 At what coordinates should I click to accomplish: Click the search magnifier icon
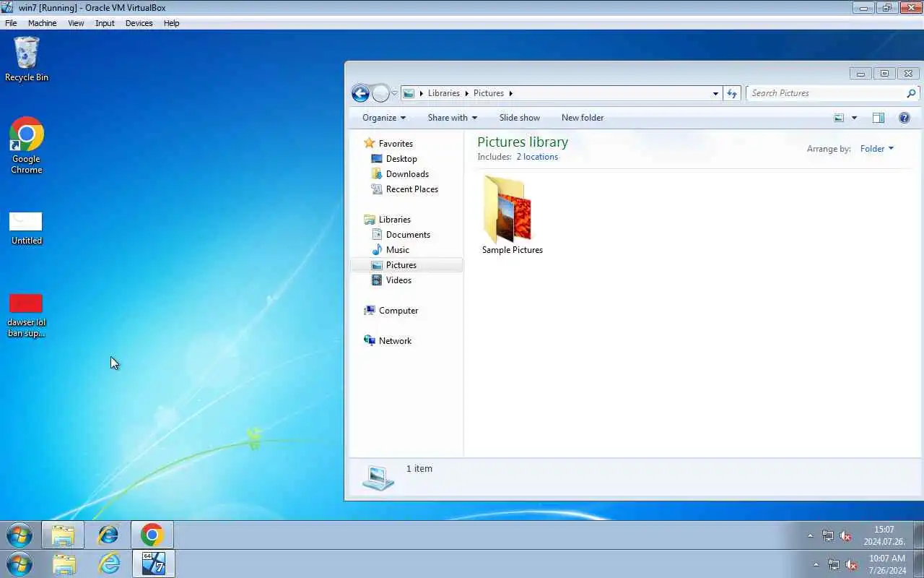point(911,93)
